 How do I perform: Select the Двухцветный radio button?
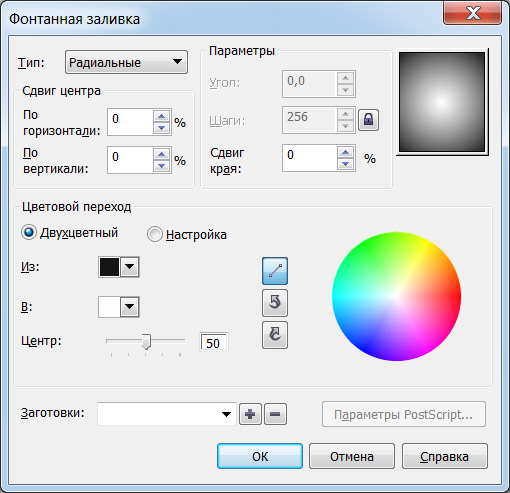coord(29,232)
